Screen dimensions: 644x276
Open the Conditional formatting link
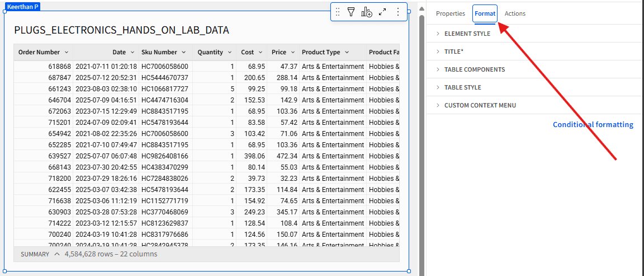pyautogui.click(x=593, y=125)
